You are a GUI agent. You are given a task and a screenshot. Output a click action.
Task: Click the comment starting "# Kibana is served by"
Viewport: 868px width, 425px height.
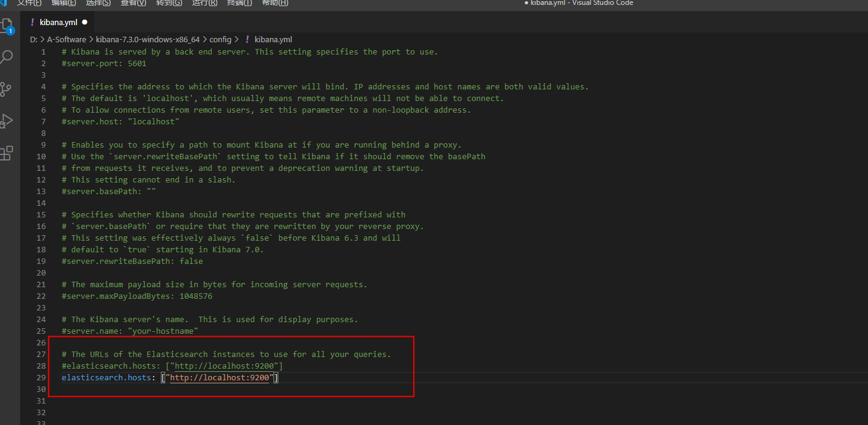[x=250, y=52]
